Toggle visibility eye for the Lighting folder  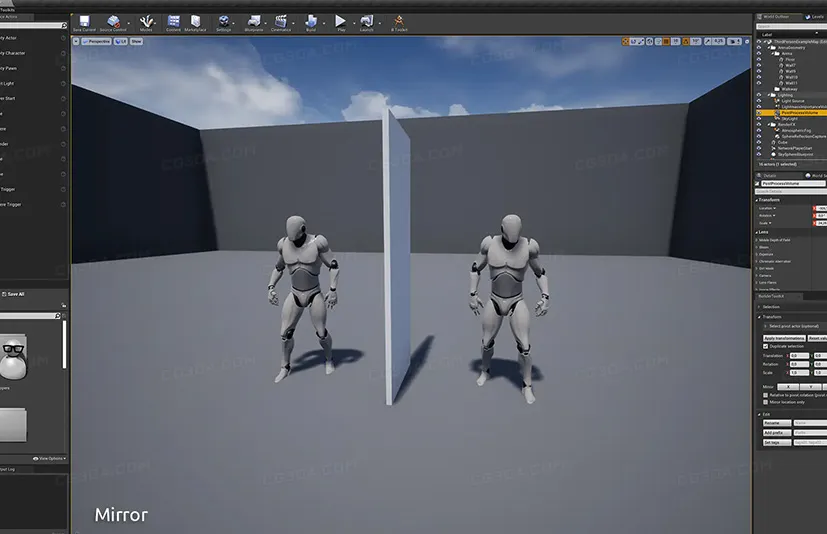(x=759, y=95)
